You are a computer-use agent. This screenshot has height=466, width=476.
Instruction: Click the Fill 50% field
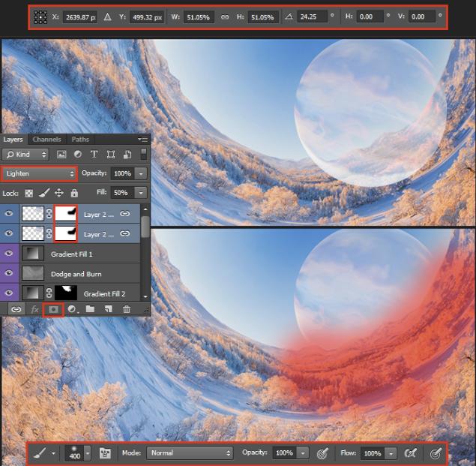point(122,192)
